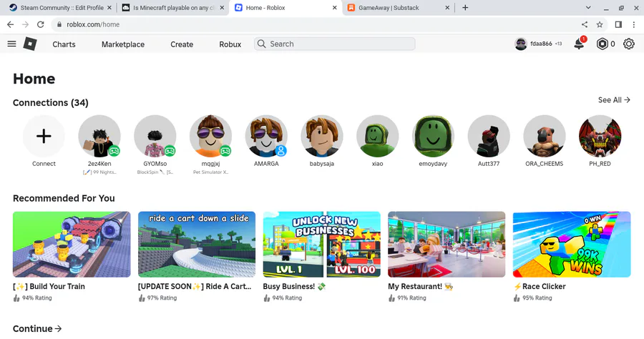Open a new browser tab
644x339 pixels.
[465, 8]
